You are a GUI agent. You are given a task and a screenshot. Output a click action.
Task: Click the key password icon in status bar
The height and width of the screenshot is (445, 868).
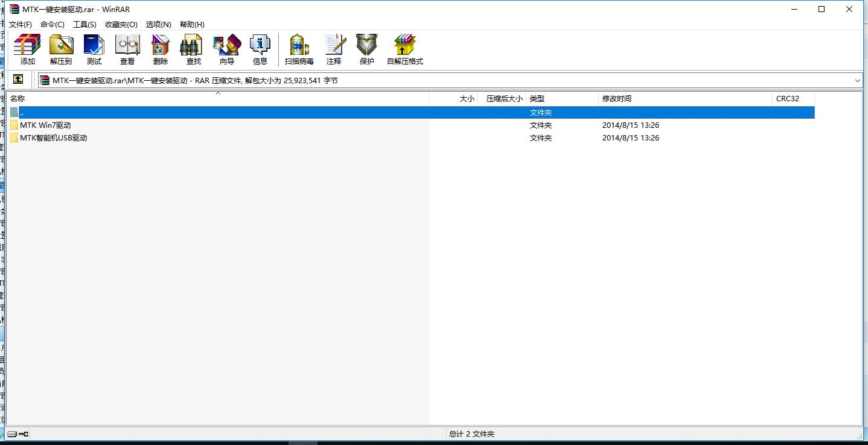[24, 434]
